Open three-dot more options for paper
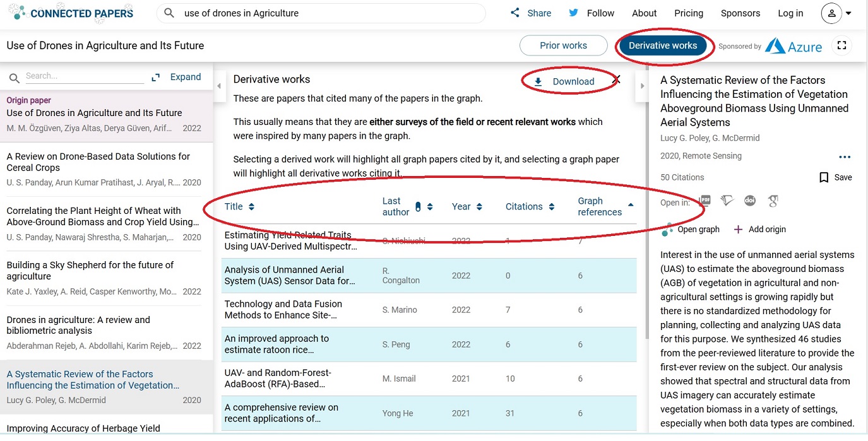The width and height of the screenshot is (868, 441). (844, 157)
